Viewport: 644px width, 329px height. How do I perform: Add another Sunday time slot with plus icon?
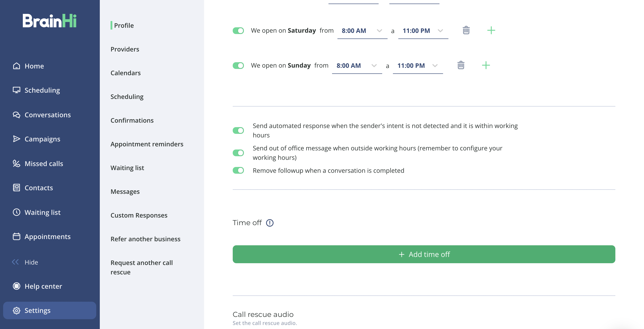tap(486, 65)
